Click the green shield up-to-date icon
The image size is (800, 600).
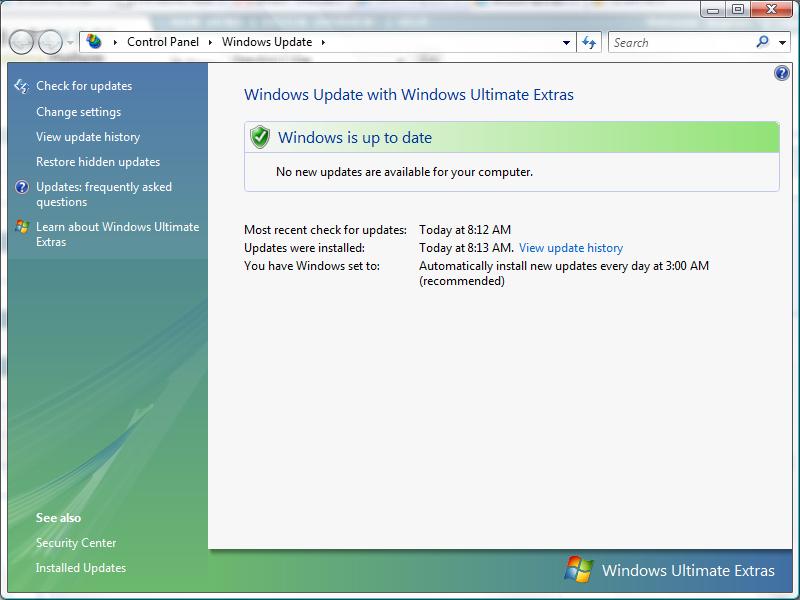[x=260, y=137]
